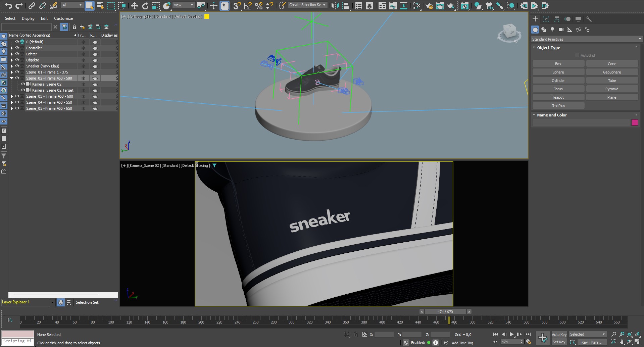Click the Undo arrow icon
644x347 pixels.
click(8, 5)
